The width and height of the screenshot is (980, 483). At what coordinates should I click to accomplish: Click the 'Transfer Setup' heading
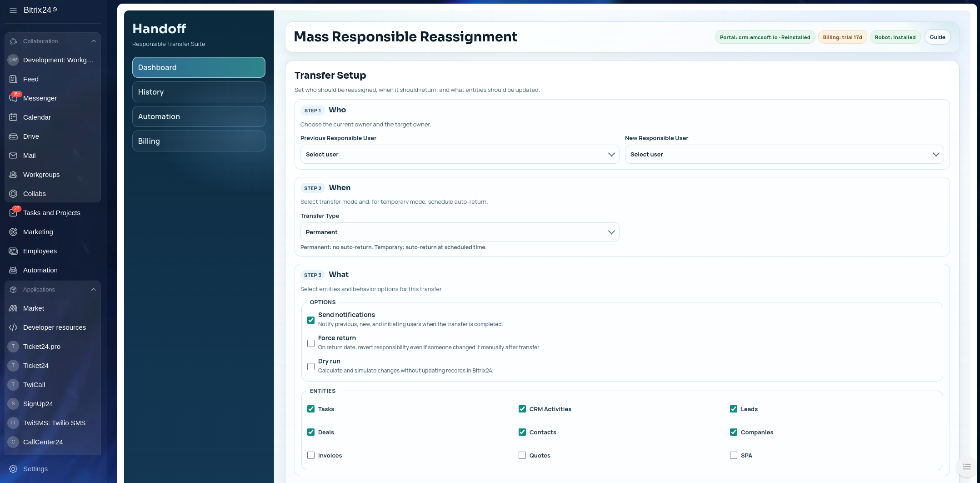tap(330, 75)
